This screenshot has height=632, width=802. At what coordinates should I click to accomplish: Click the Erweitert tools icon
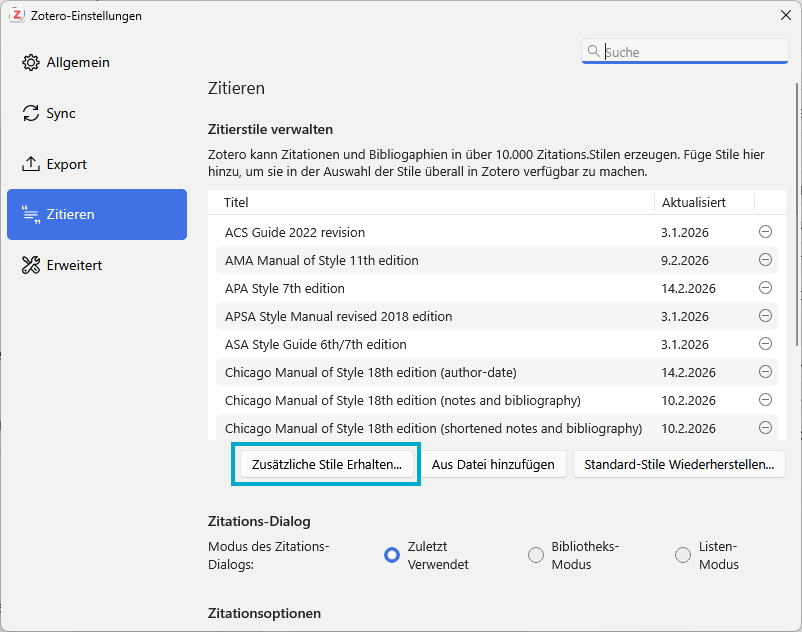[x=31, y=265]
